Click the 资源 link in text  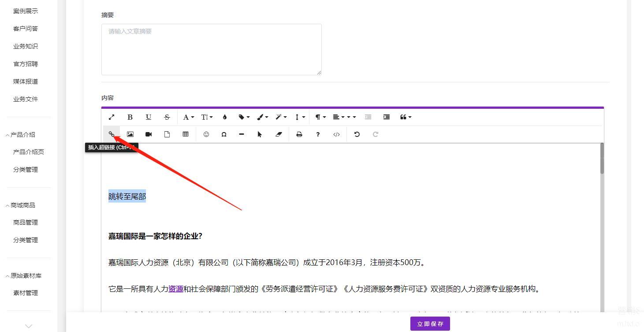[x=176, y=289]
